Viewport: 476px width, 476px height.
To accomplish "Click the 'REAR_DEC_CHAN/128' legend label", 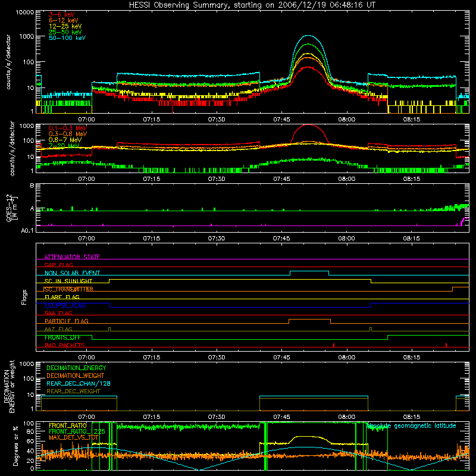I will click(x=79, y=383).
